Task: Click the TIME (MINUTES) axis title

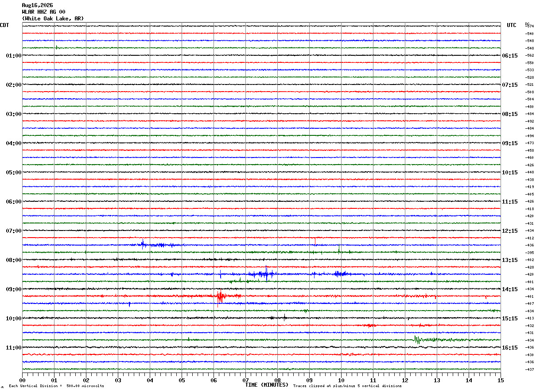Action: 267,385
